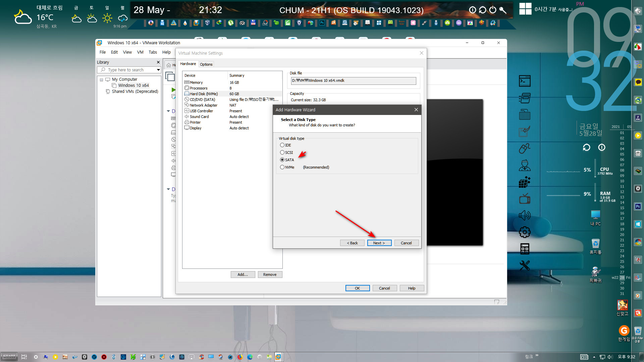
Task: Select Sound Card device row
Action: [232, 117]
